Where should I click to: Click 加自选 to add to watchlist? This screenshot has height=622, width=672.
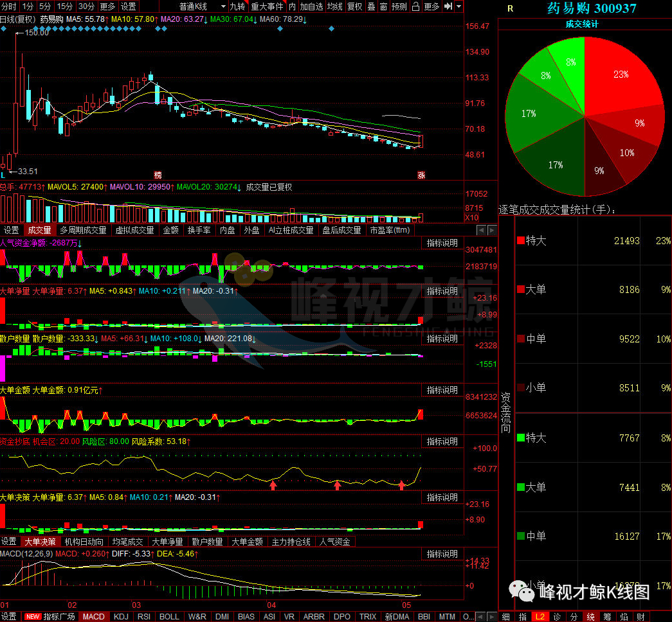[x=312, y=6]
